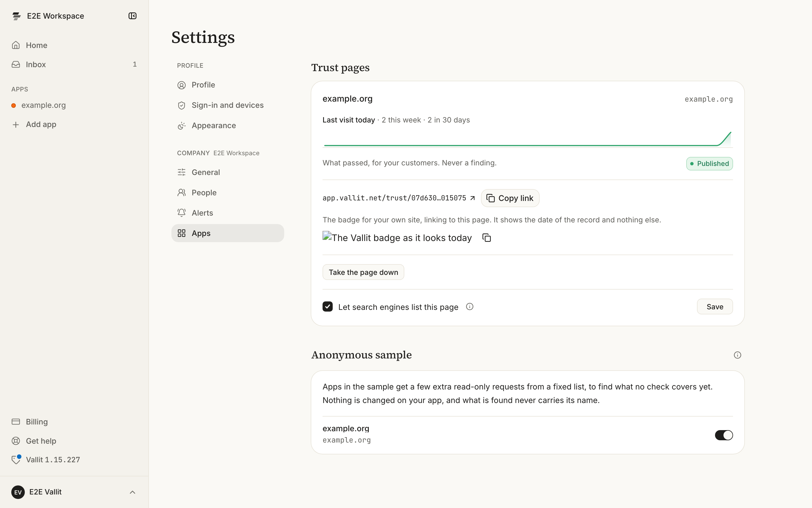Open Billing
The width and height of the screenshot is (812, 508).
74,421
